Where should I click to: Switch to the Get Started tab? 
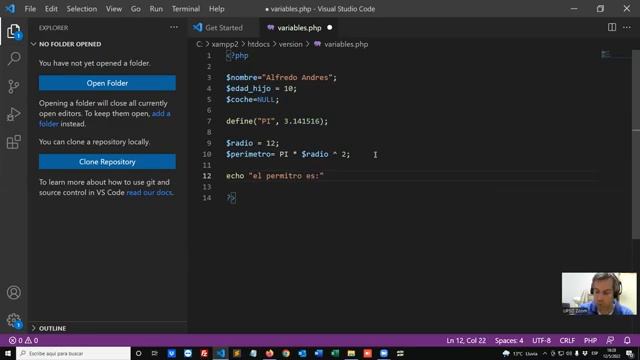point(224,28)
